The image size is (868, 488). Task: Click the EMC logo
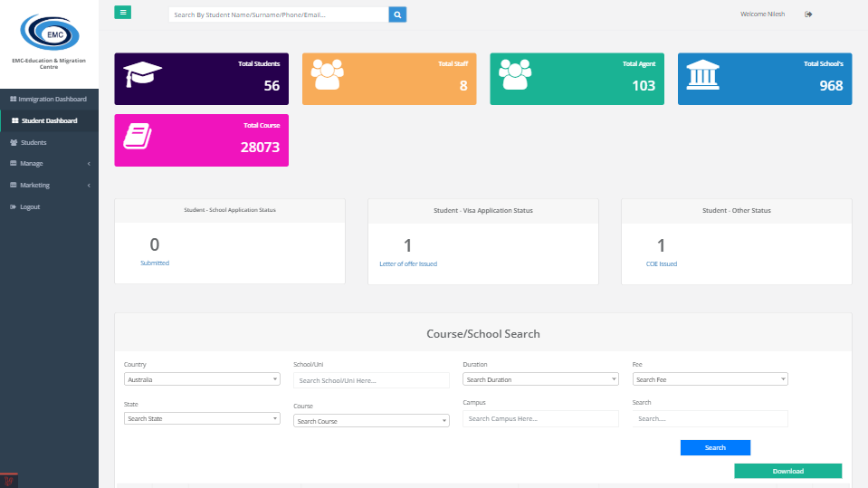(49, 33)
